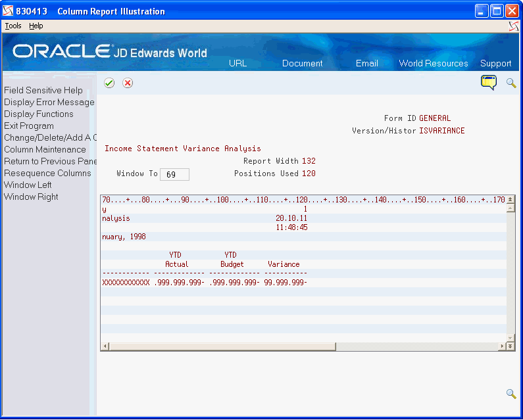Click the 'nuary, 1998' text line
523x420 pixels.
(124, 237)
